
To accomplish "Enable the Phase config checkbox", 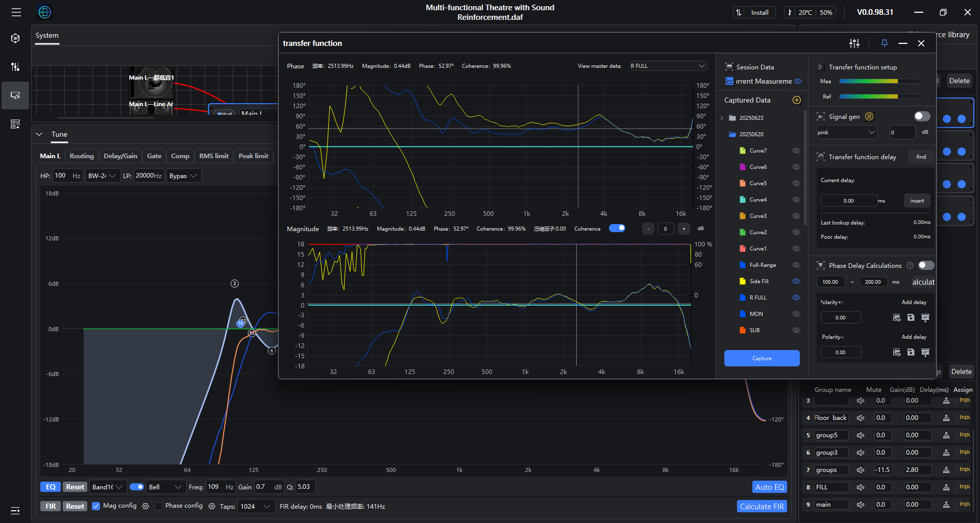I will click(x=158, y=506).
